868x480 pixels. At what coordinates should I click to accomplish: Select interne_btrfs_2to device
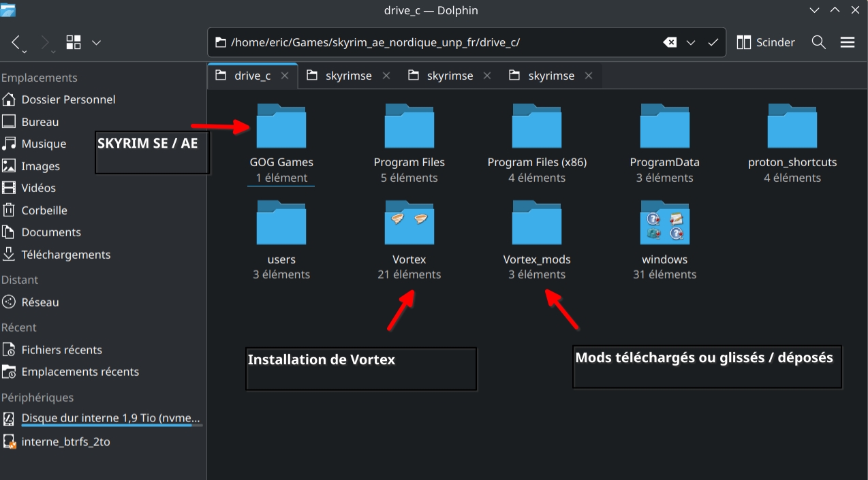coord(102,441)
